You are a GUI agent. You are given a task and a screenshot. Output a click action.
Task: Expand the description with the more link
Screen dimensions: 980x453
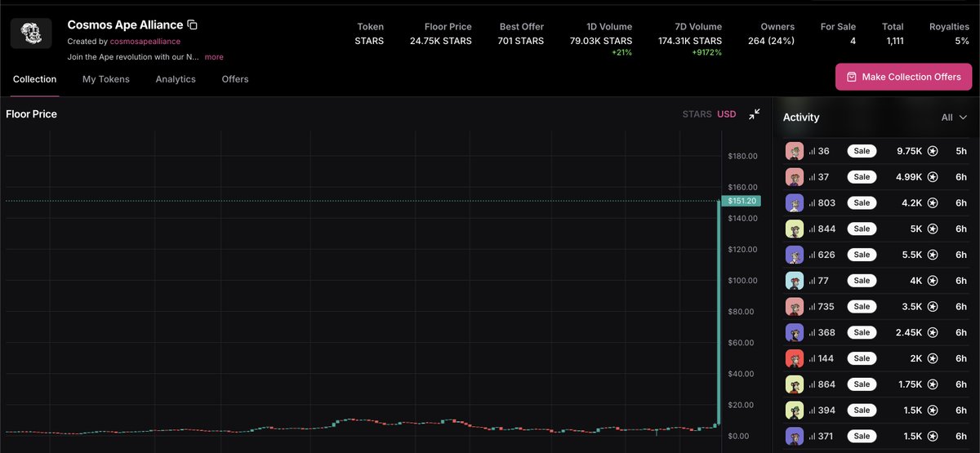coord(214,57)
